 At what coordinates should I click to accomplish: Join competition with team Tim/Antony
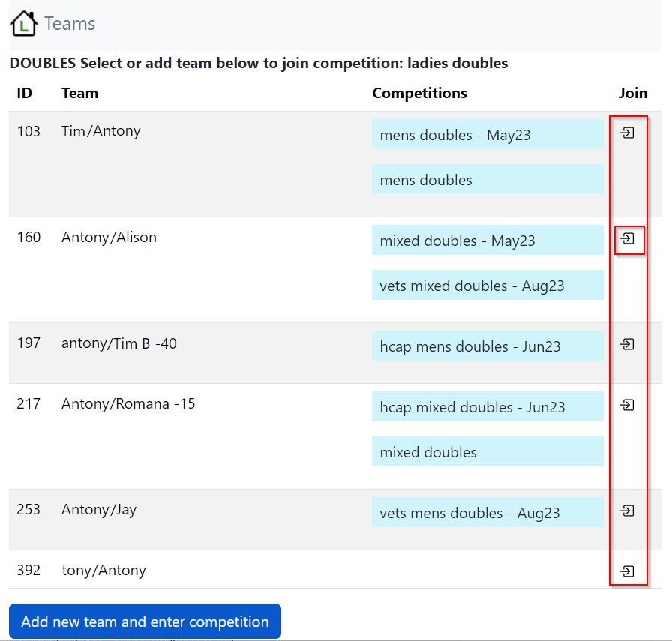tap(628, 133)
